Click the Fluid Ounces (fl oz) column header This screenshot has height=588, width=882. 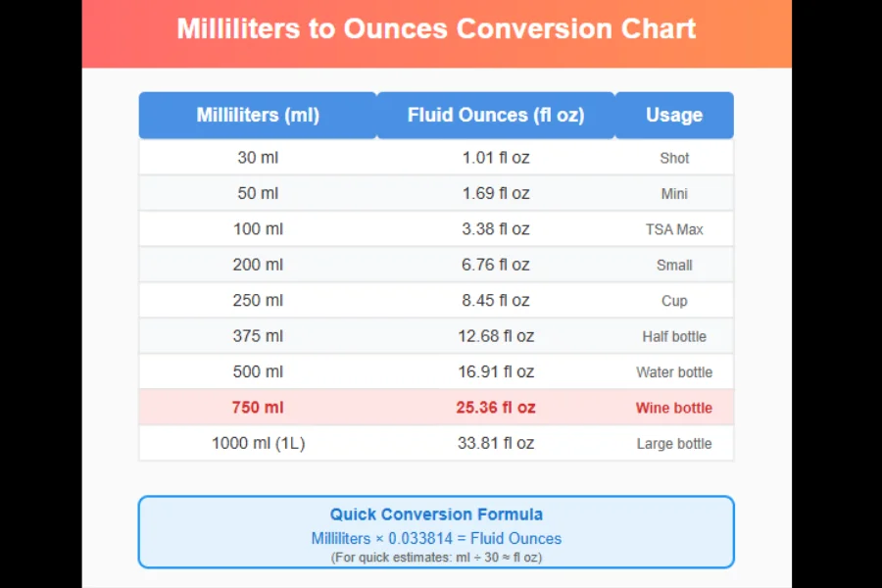pyautogui.click(x=496, y=116)
